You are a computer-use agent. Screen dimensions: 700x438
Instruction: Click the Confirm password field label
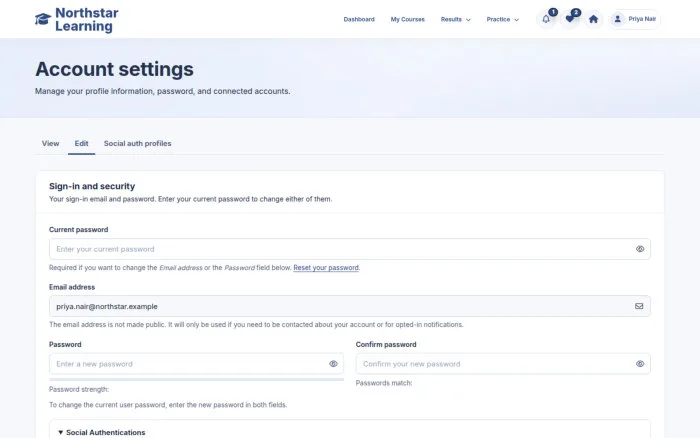386,345
